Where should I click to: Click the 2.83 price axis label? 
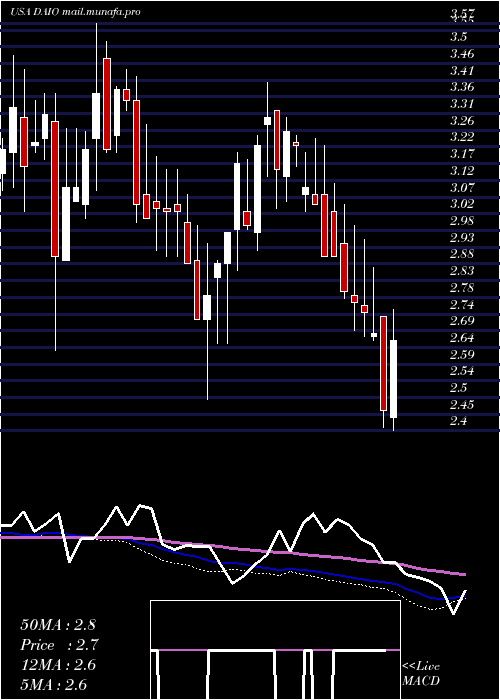(x=462, y=271)
